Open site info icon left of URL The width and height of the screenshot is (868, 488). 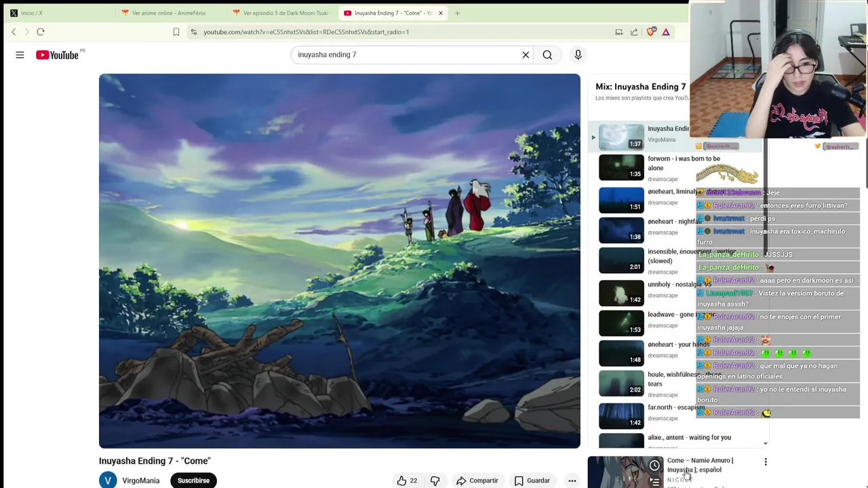pos(194,32)
